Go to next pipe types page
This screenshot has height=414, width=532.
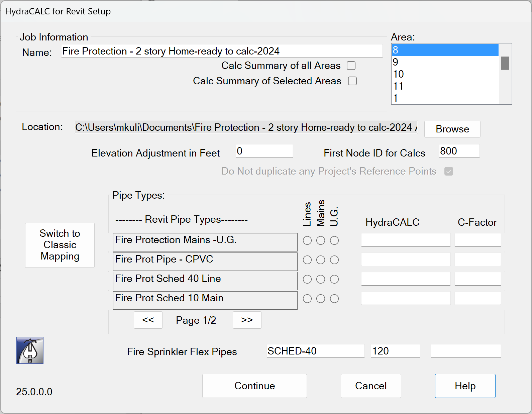coord(247,320)
